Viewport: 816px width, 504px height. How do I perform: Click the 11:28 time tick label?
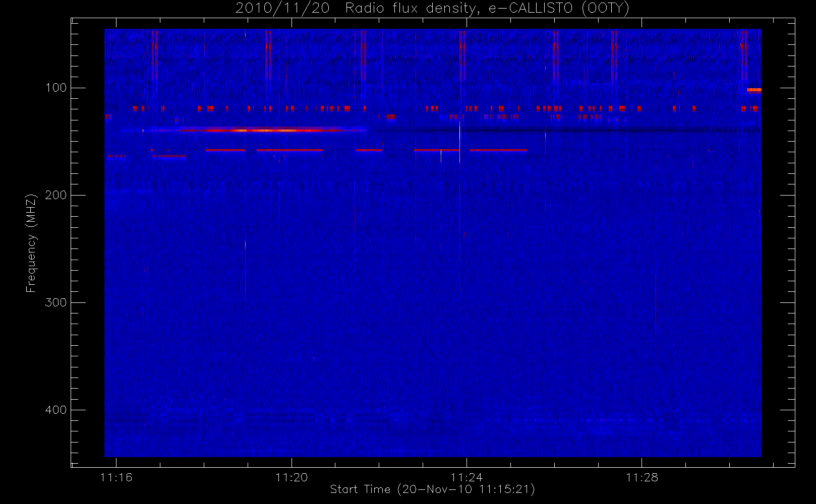pyautogui.click(x=642, y=477)
